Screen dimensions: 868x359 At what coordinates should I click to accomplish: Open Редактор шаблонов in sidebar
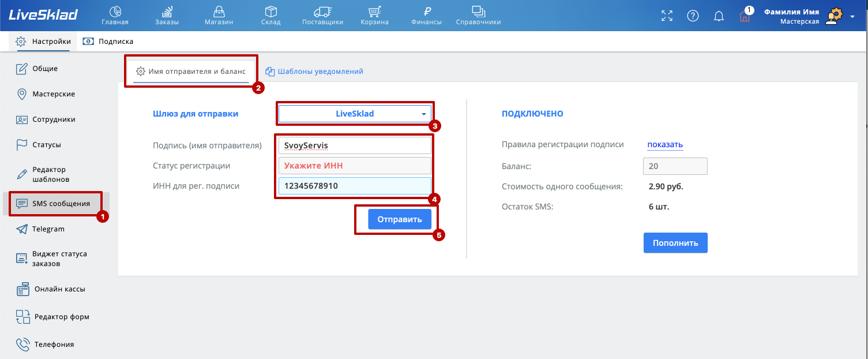[43, 174]
